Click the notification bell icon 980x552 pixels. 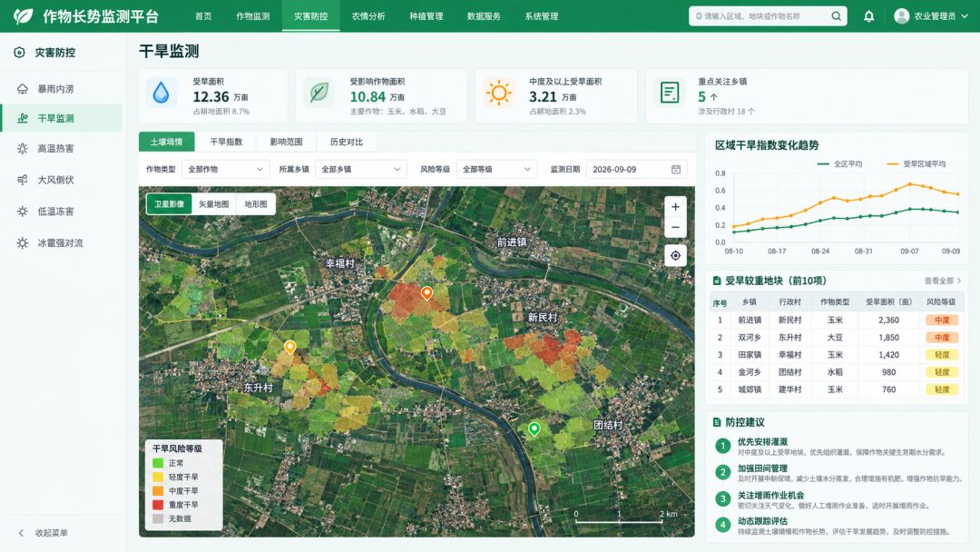tap(868, 16)
